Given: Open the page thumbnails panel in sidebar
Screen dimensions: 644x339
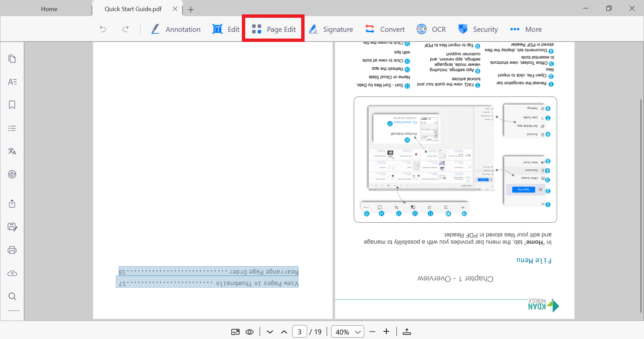Looking at the screenshot, I should [12, 59].
